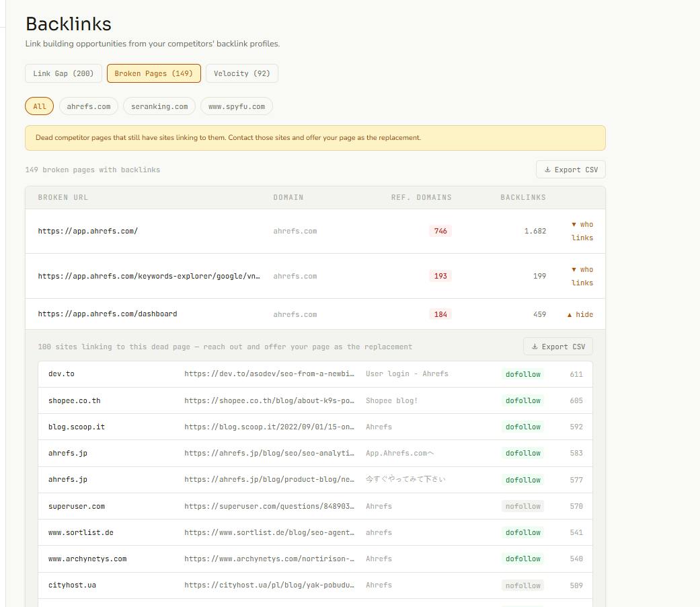The height and width of the screenshot is (607, 700).
Task: Open the www.sortlist.de blog link
Action: tap(269, 532)
